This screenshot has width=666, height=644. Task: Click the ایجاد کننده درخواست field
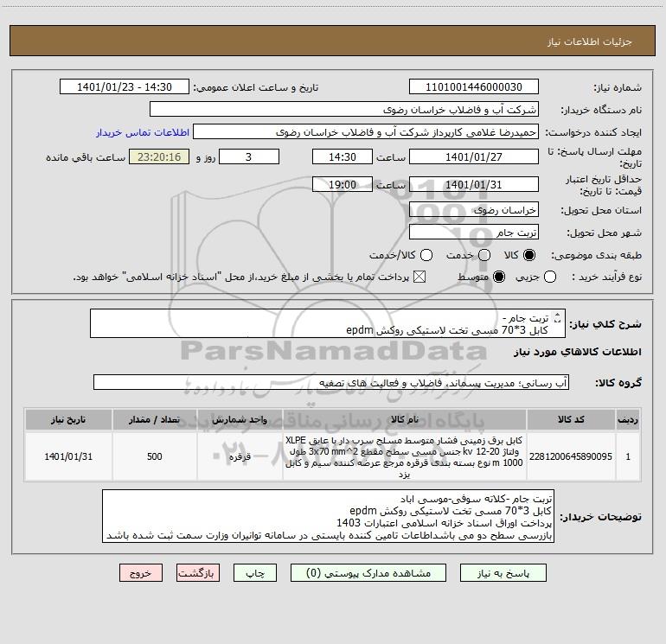coord(366,132)
